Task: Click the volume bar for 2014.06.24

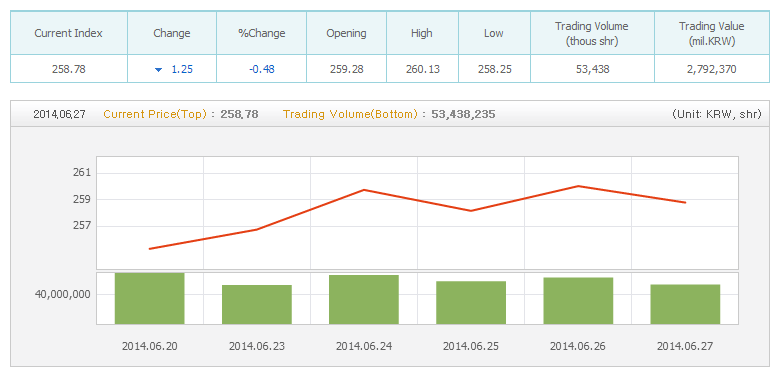Action: tap(364, 300)
